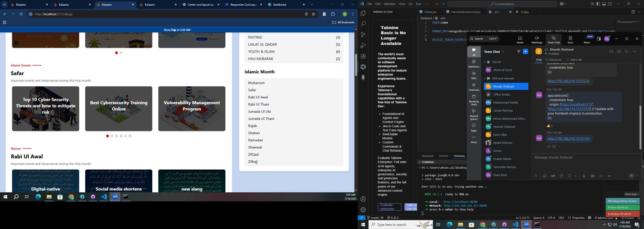This screenshot has height=229, width=644.
Task: Open PROBLEMS tab in VS Code panel
Action: point(428,156)
